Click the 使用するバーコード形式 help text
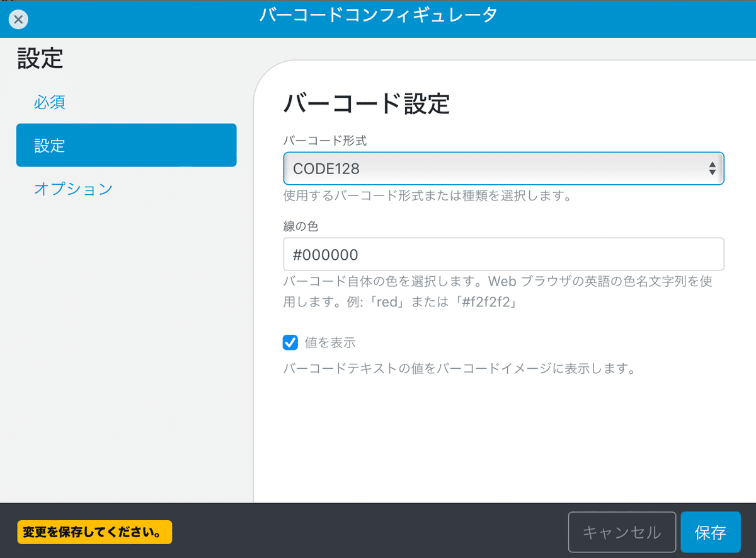The height and width of the screenshot is (558, 756). pos(427,195)
